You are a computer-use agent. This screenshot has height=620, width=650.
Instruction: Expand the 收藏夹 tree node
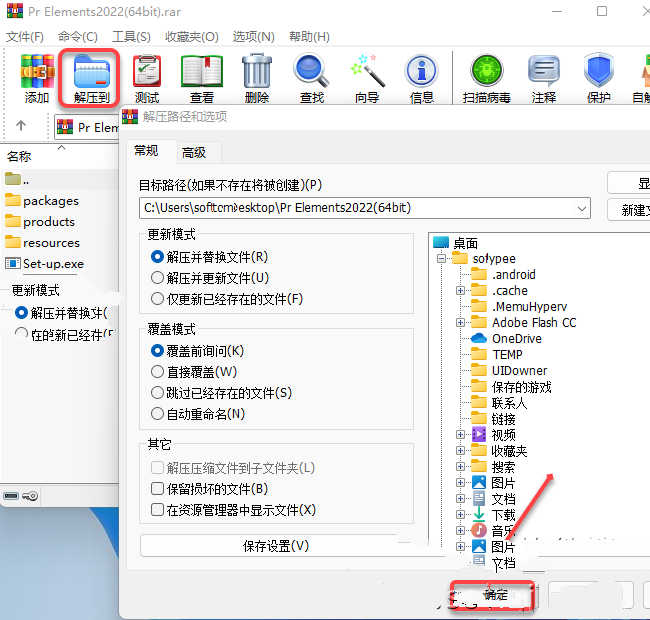460,450
